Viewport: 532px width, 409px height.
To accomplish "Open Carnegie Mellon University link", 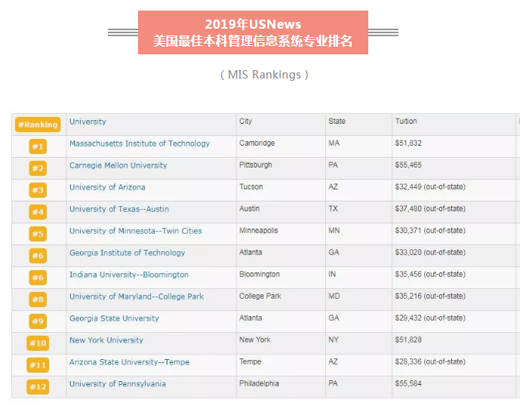I will (x=118, y=165).
